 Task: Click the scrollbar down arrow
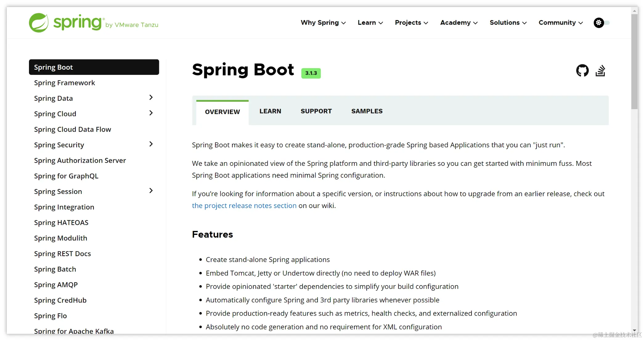tap(634, 330)
